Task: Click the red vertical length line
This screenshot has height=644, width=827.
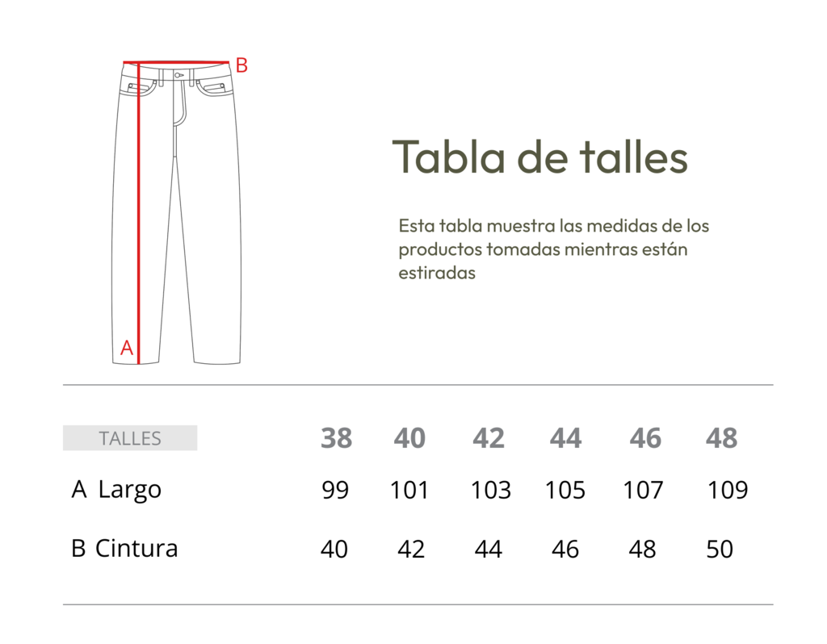Action: pyautogui.click(x=139, y=213)
